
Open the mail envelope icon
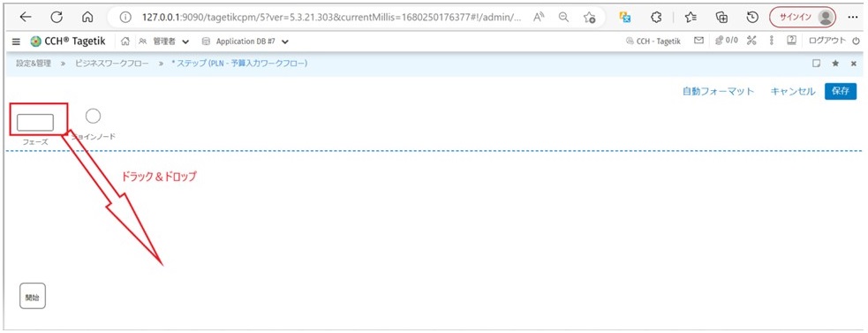pos(698,41)
